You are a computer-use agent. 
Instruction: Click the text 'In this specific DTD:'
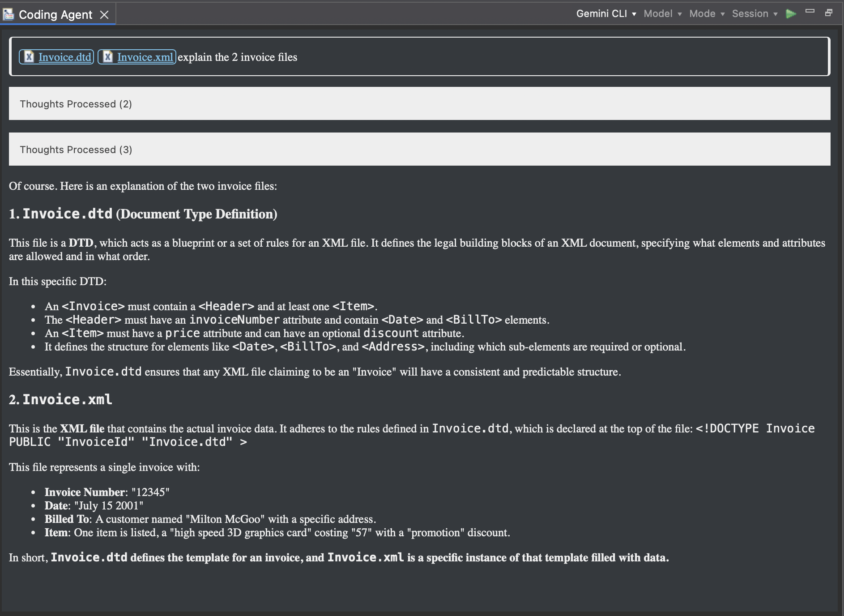click(x=58, y=281)
